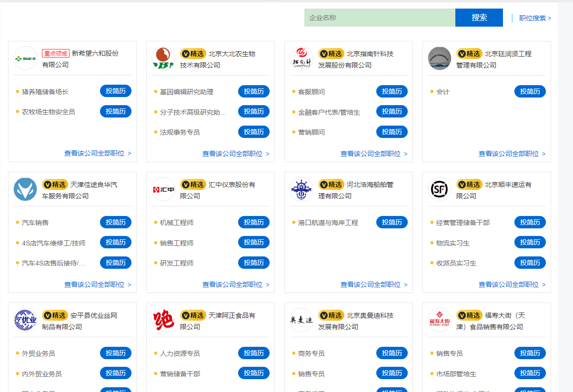Image resolution: width=573 pixels, height=392 pixels.
Task: Click the 北京指南针科技 company logo
Action: [302, 59]
